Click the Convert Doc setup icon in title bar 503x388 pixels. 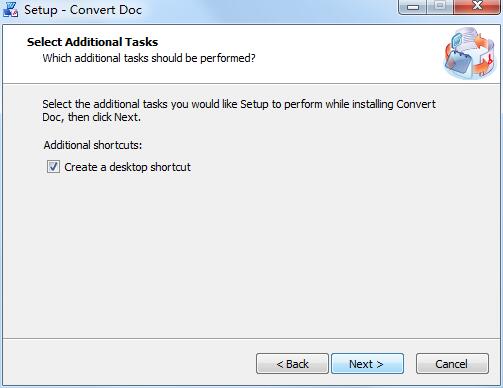[10, 9]
